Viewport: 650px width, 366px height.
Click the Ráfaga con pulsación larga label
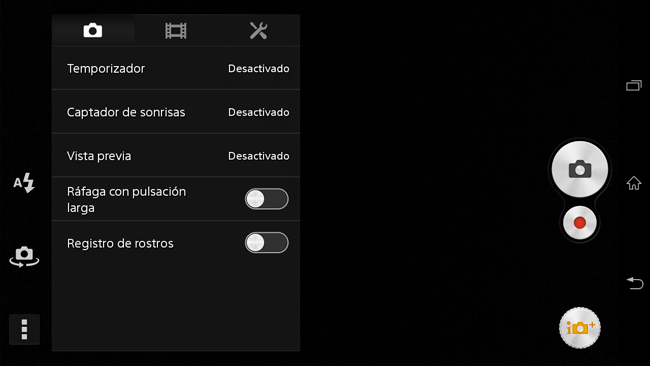(x=126, y=199)
